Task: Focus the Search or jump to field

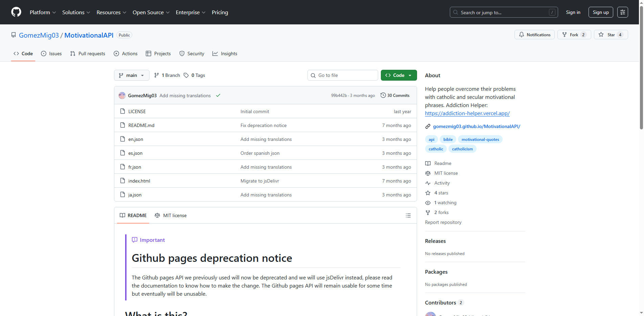Action: click(x=504, y=12)
